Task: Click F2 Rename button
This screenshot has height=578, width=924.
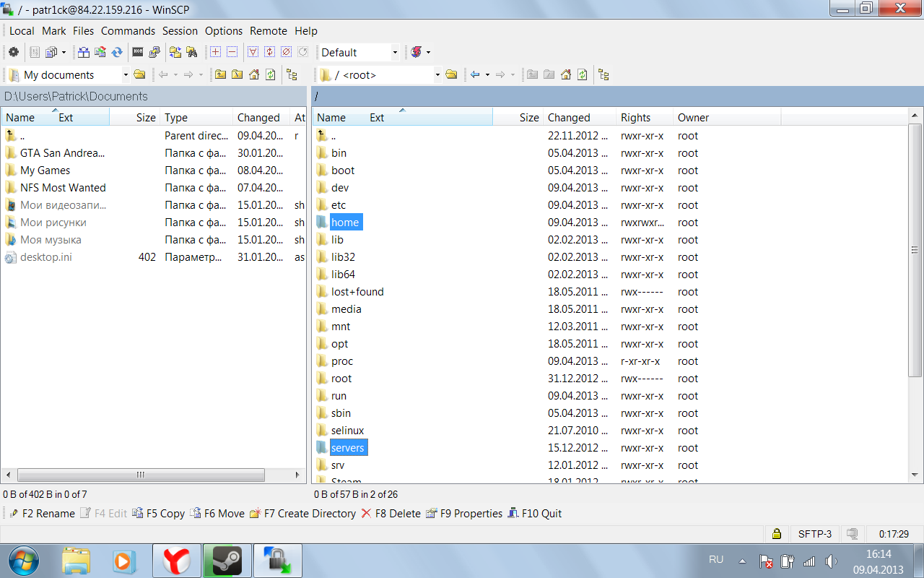Action: [42, 514]
